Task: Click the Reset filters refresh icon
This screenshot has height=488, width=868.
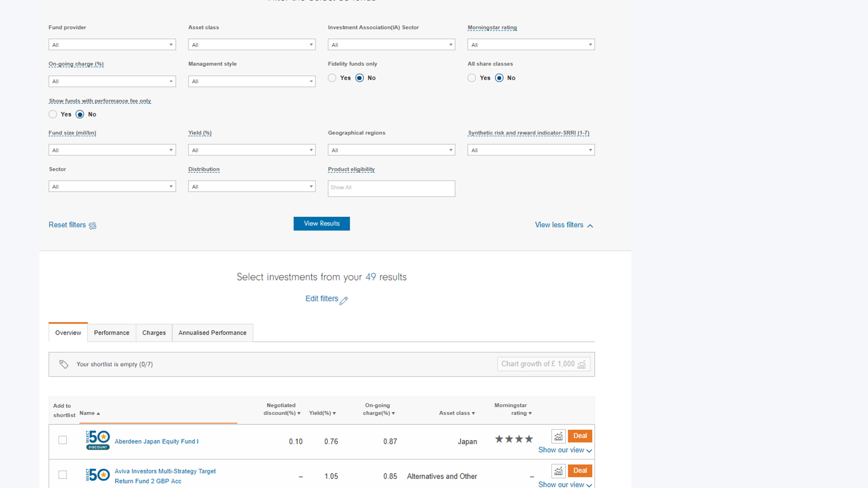Action: pos(93,226)
